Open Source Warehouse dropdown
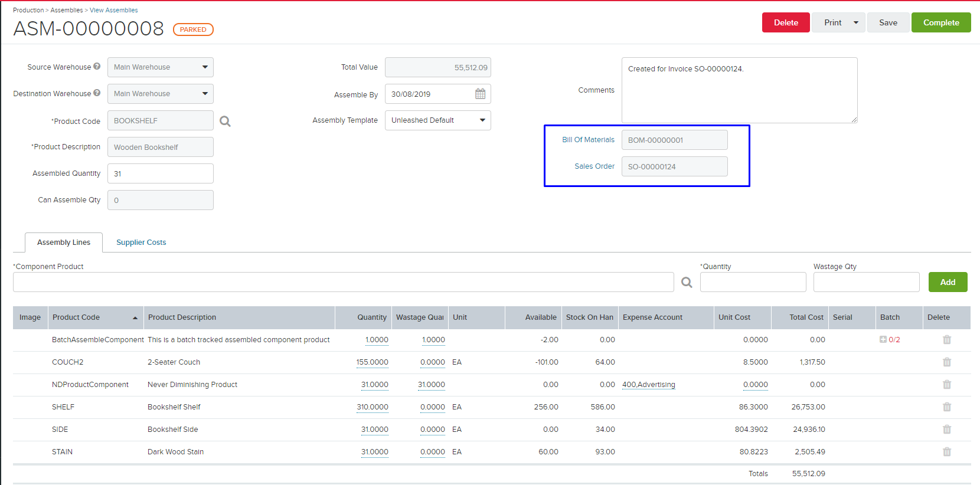This screenshot has height=485, width=980. coord(161,67)
